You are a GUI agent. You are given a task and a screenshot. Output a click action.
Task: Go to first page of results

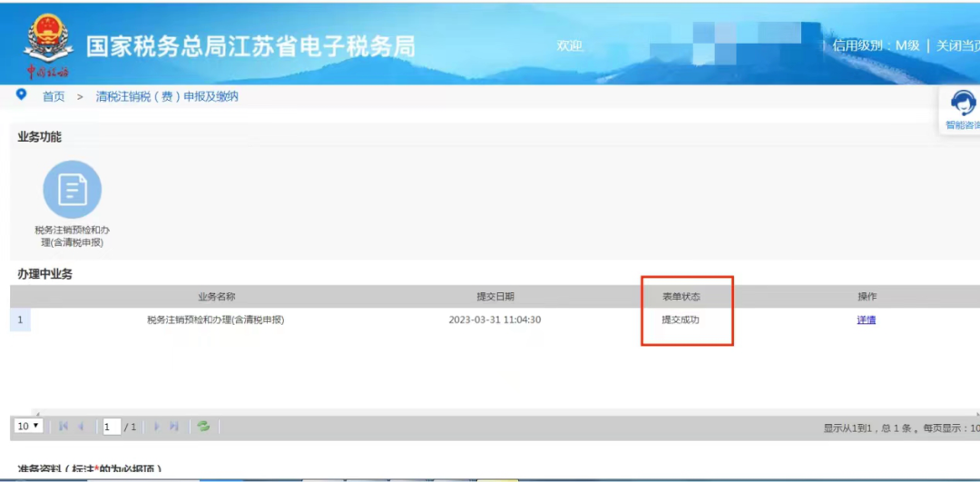pyautogui.click(x=64, y=426)
